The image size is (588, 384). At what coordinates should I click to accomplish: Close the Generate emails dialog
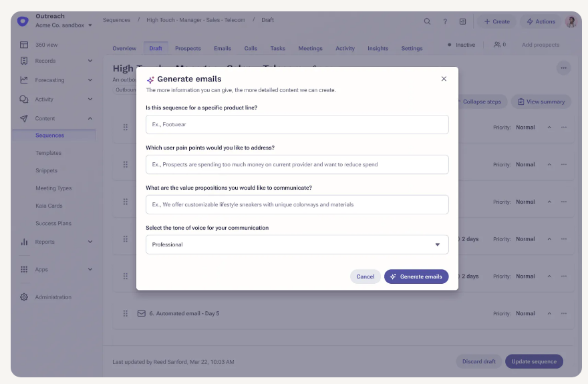pyautogui.click(x=444, y=79)
